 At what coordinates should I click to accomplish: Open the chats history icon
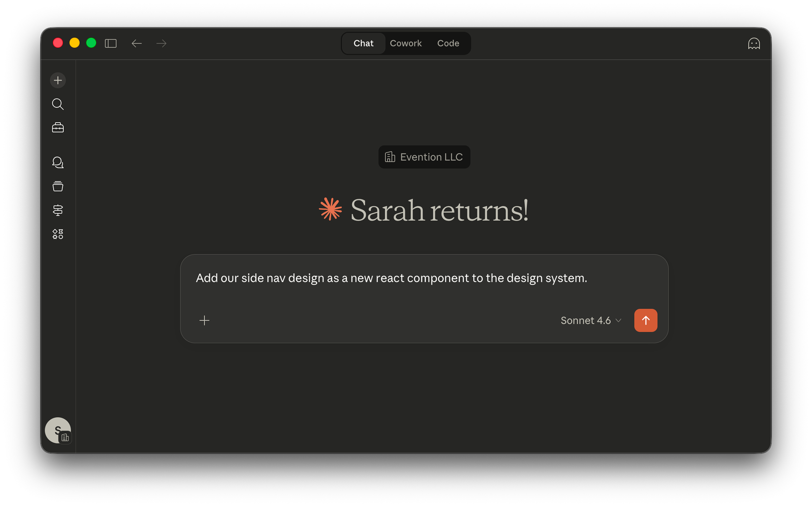58,162
